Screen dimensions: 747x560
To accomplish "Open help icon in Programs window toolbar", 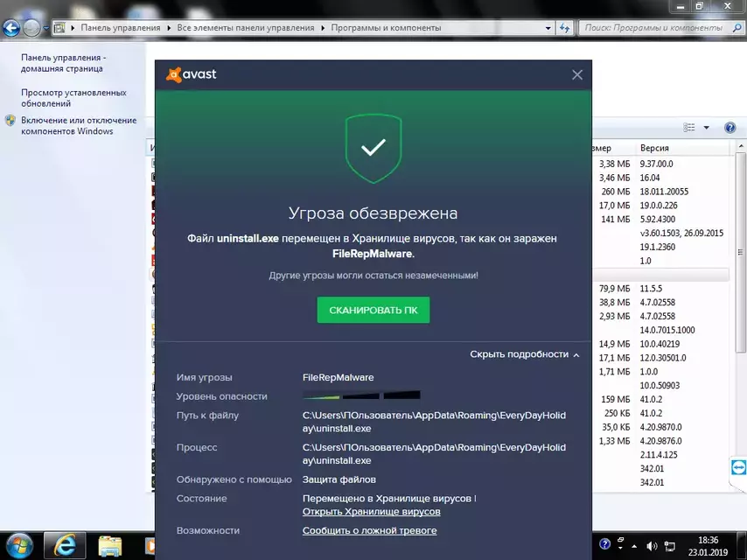I will pos(730,128).
